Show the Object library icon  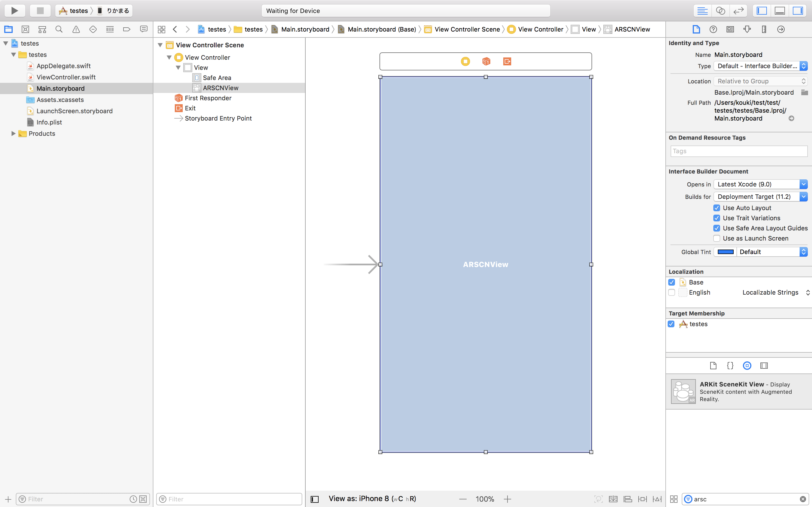tap(747, 366)
